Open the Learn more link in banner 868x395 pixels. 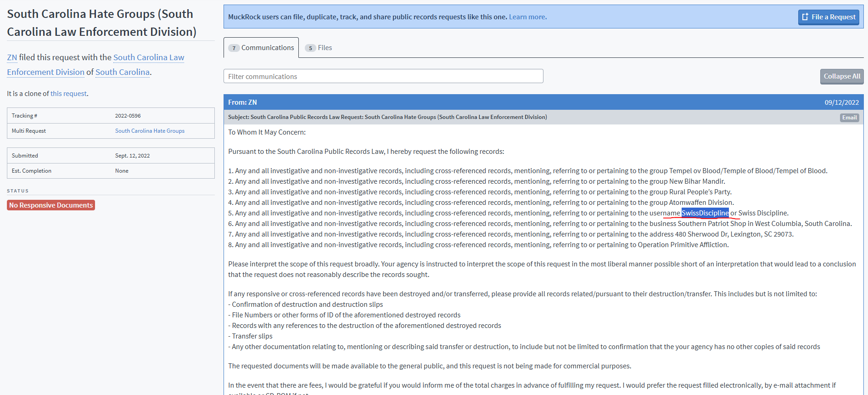[x=527, y=17]
